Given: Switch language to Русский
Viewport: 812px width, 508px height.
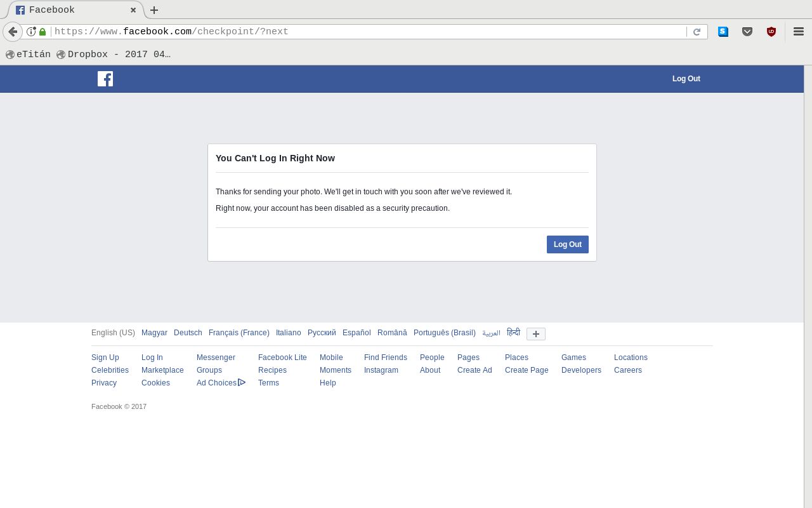Looking at the screenshot, I should coord(322,333).
